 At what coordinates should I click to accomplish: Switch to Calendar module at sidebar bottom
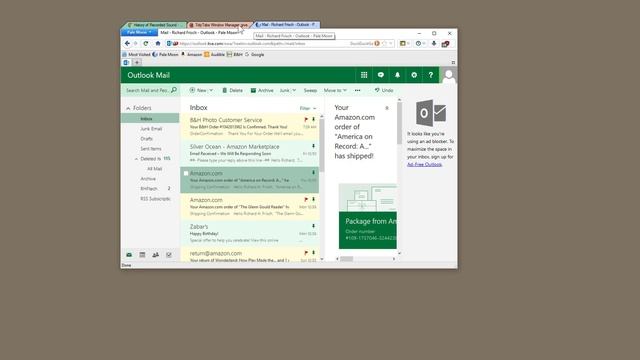coord(142,255)
